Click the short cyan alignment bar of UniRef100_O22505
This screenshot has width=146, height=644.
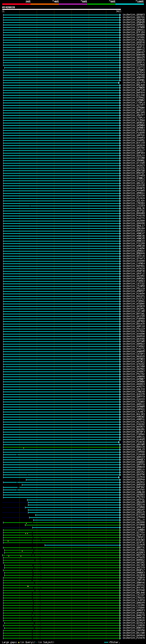pos(82,545)
